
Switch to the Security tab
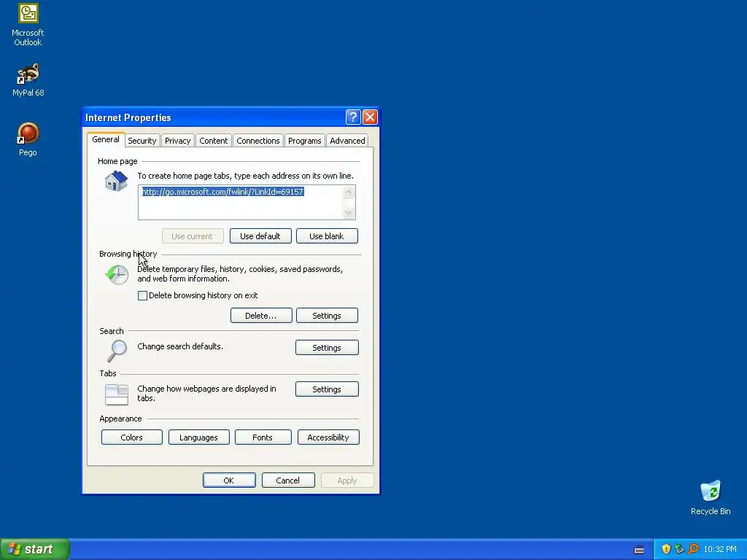142,141
